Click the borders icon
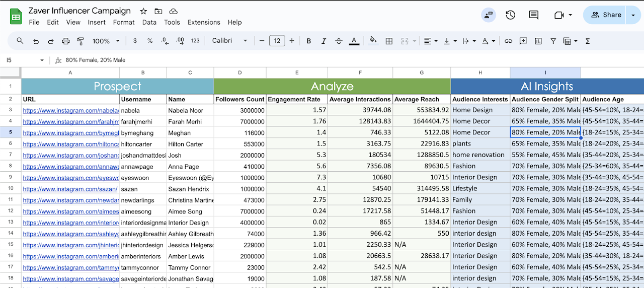 pos(389,41)
